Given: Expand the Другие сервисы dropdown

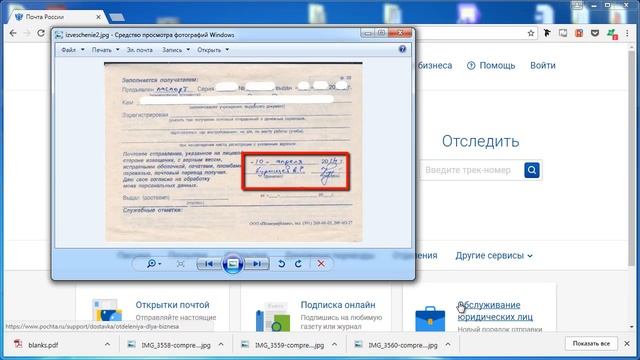Looking at the screenshot, I should 494,256.
